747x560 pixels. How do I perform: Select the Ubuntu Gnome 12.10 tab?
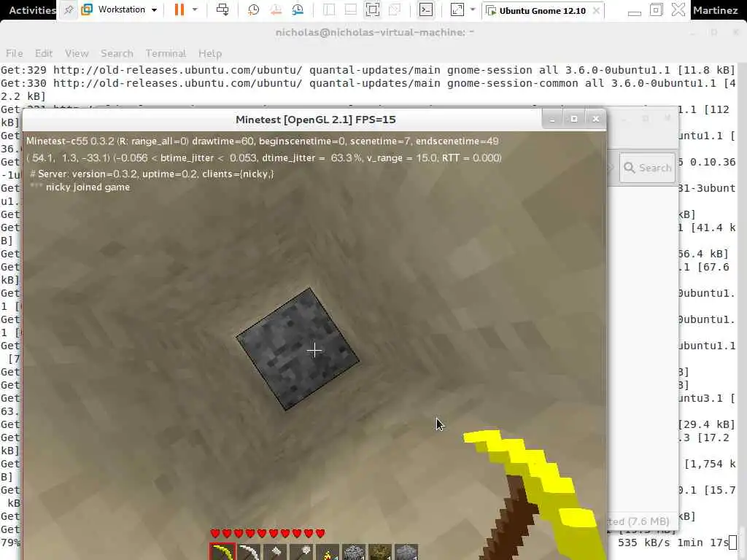pos(543,10)
